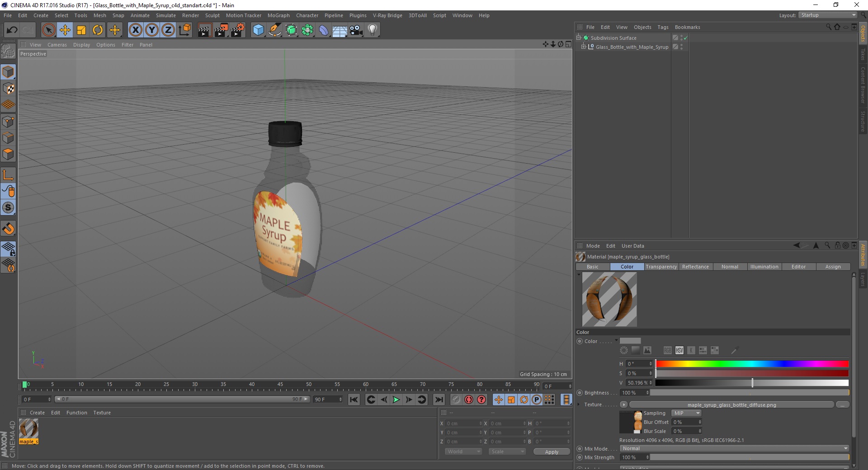868x470 pixels.
Task: Click Render View clapperboard icon
Action: [x=204, y=30]
